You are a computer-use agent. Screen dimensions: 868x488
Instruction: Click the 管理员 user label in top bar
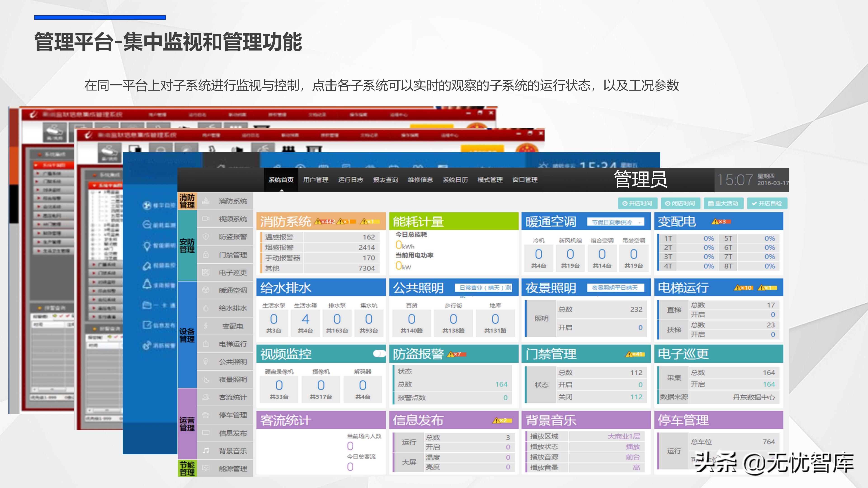pos(640,179)
